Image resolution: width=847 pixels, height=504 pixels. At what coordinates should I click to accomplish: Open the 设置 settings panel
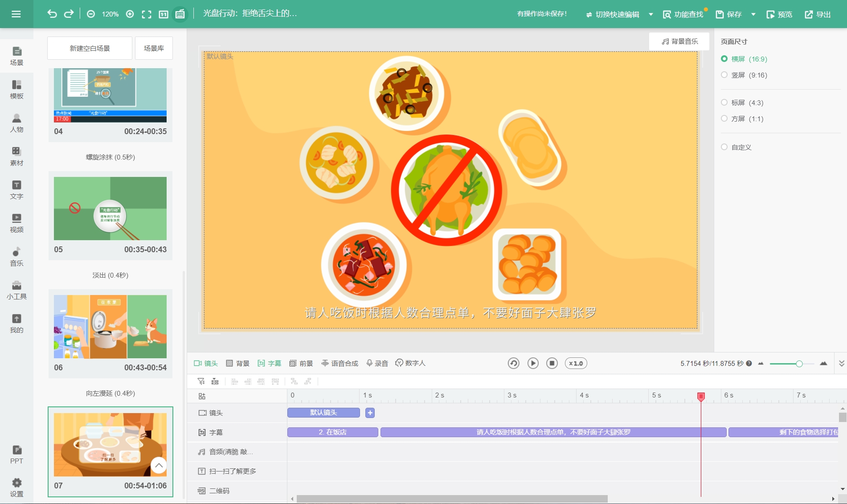click(16, 488)
